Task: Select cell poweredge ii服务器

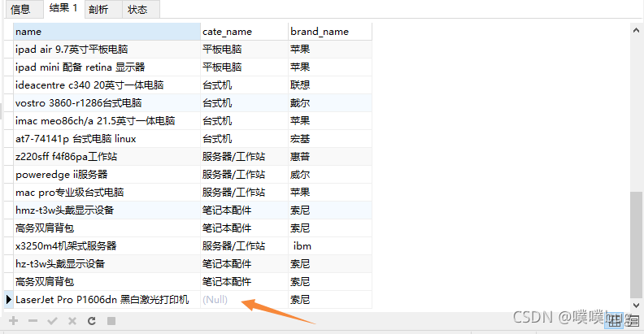Action: click(107, 175)
